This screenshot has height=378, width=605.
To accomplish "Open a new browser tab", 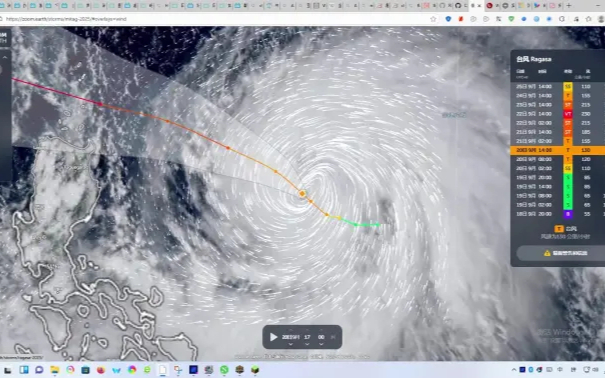I will 568,5.
